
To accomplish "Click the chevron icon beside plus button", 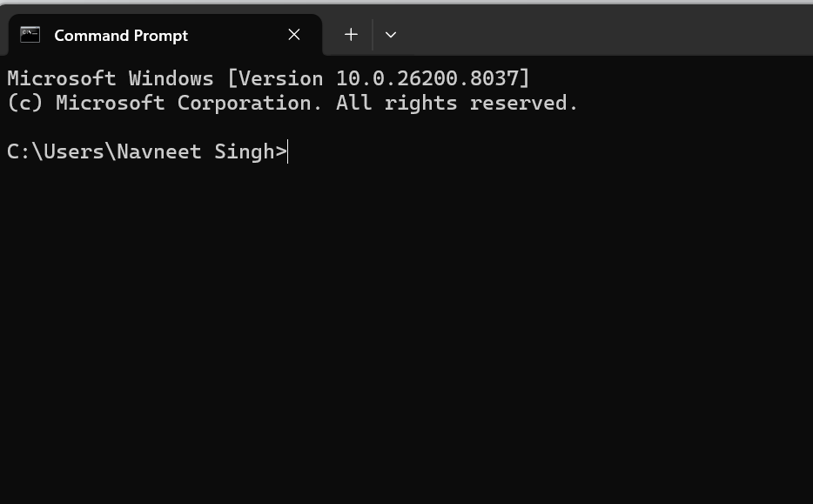I will pyautogui.click(x=390, y=34).
